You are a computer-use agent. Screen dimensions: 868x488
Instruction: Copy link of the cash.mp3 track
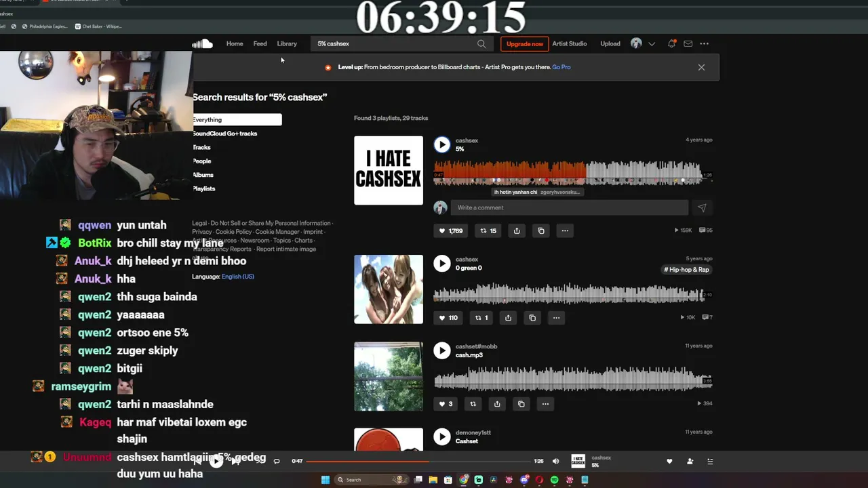(521, 404)
